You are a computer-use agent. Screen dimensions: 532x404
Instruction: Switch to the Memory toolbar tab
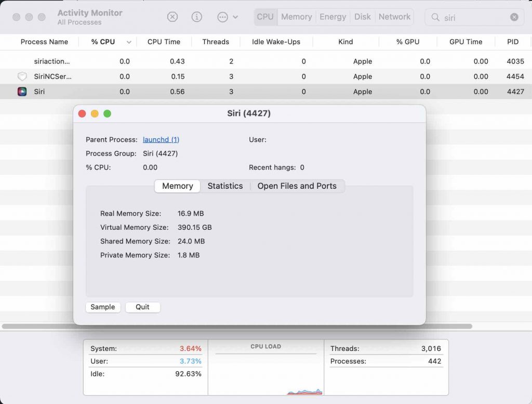(296, 17)
